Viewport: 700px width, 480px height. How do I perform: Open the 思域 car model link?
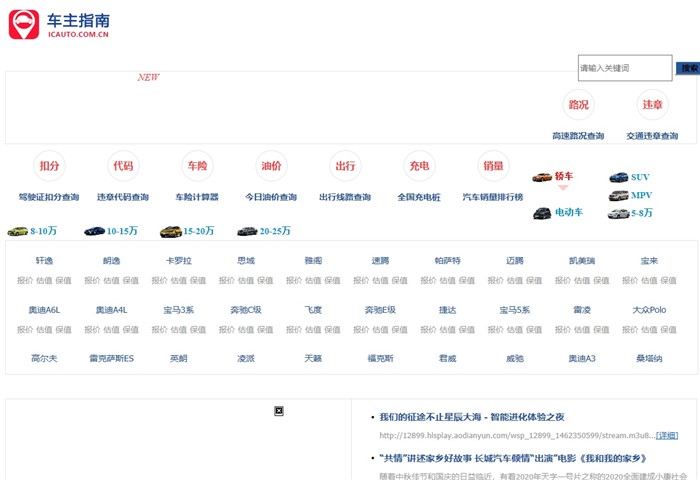[246, 260]
